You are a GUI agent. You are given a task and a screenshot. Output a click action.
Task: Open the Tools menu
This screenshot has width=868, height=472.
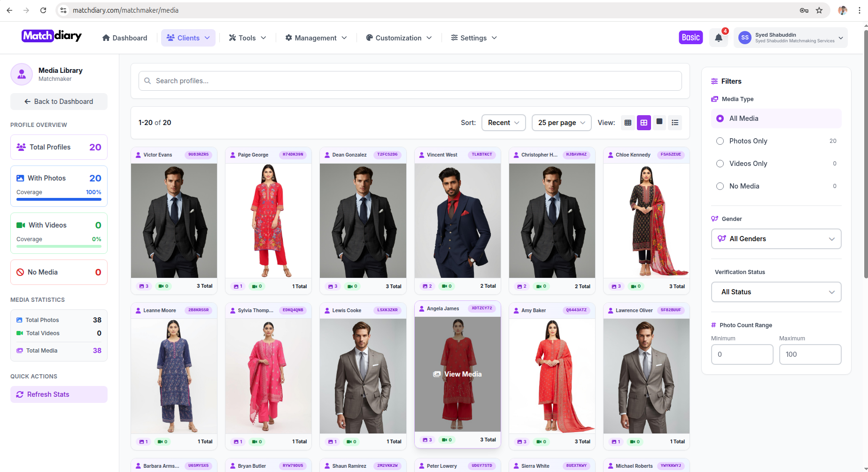pos(248,38)
